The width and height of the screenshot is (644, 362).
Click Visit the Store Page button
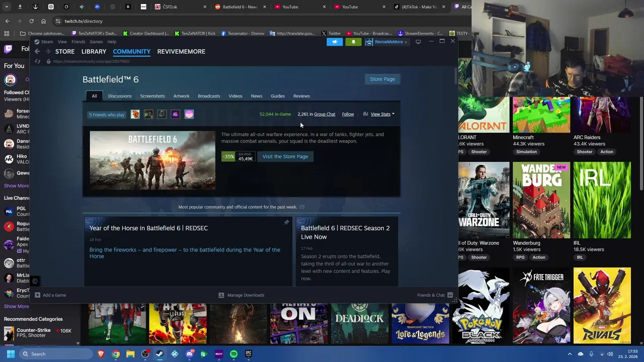coord(285,156)
